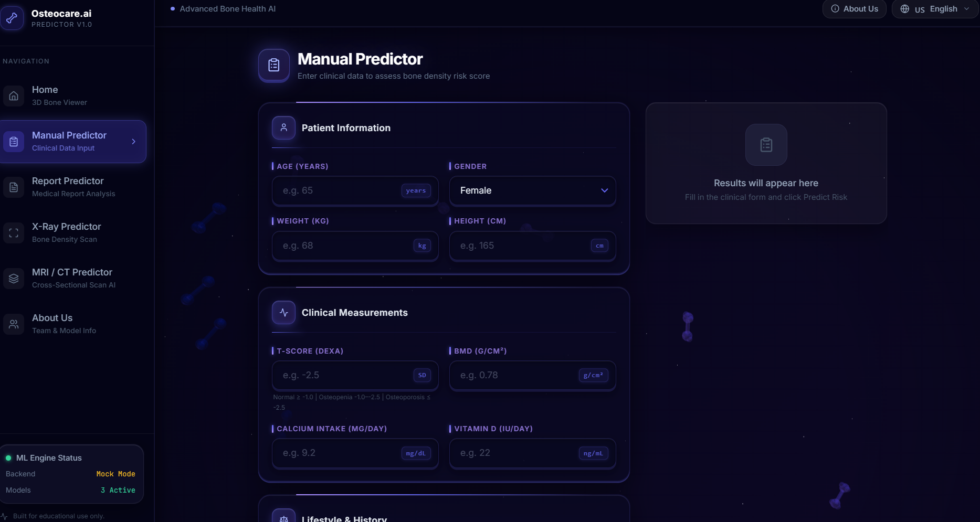
Task: Click the 'Results will appear here' text
Action: pyautogui.click(x=766, y=183)
